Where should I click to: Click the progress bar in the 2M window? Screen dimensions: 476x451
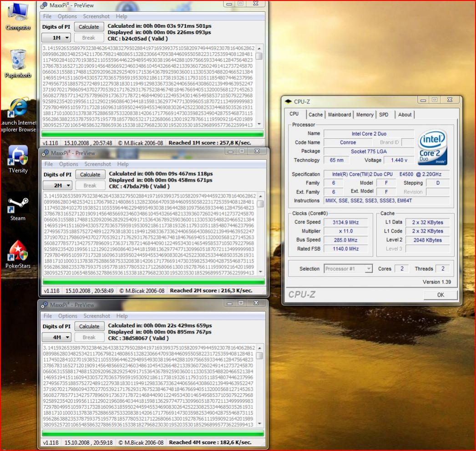[154, 281]
